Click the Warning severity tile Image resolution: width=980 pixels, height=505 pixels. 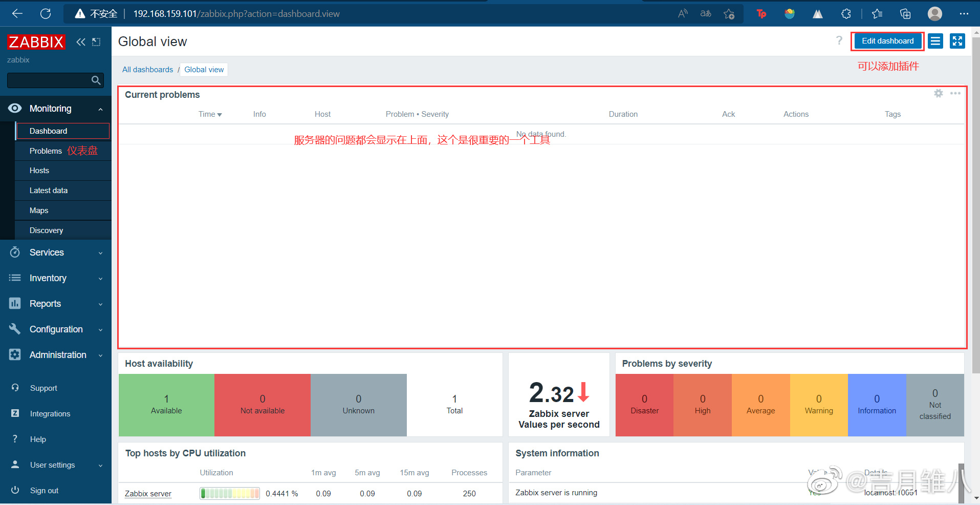tap(819, 405)
